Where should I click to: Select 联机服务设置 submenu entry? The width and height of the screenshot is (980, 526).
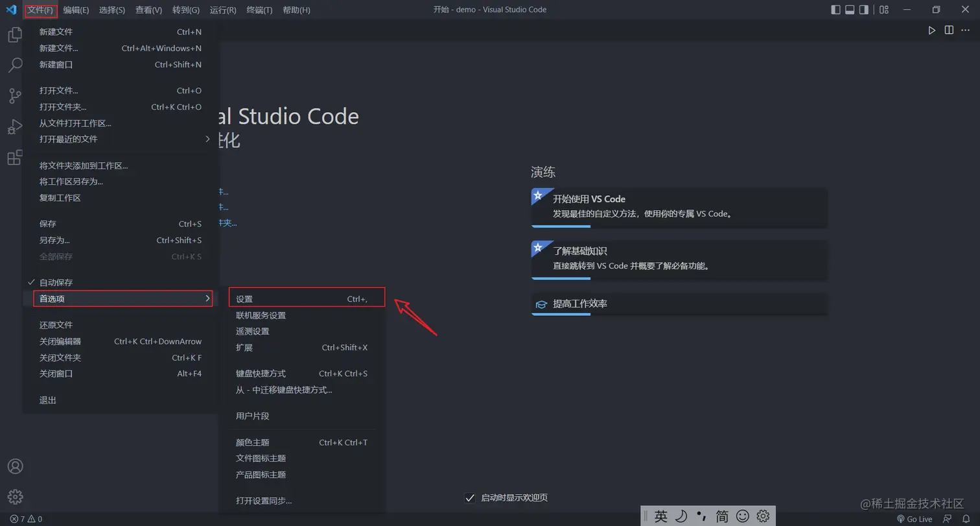click(303, 316)
